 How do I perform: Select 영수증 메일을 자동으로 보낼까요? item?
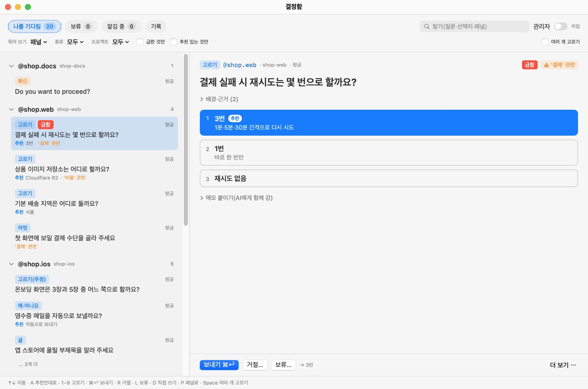point(94,314)
